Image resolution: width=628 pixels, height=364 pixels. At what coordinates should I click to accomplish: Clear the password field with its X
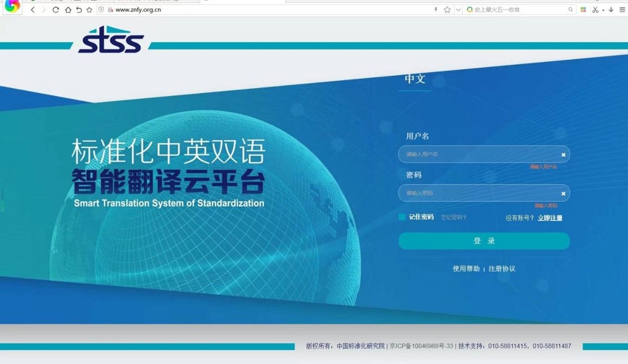[x=563, y=193]
